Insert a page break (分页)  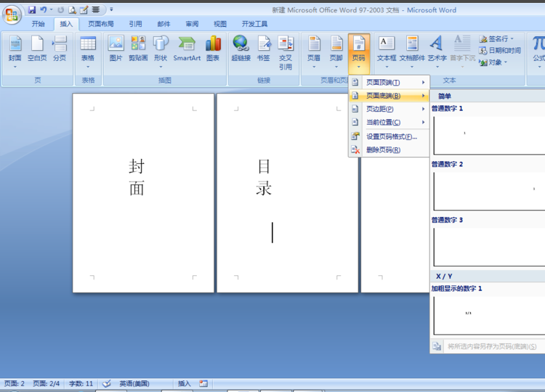point(60,49)
